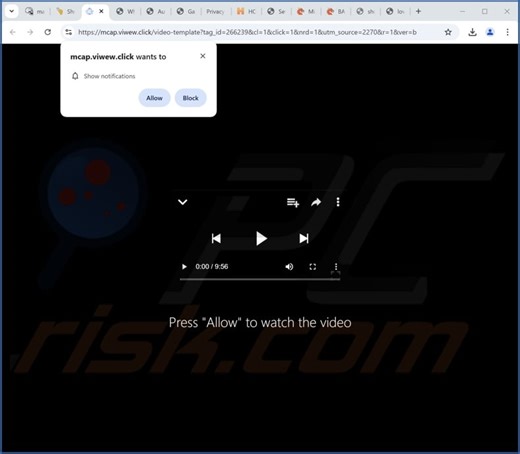This screenshot has height=454, width=520.
Task: Open a new browser tab
Action: (x=418, y=11)
